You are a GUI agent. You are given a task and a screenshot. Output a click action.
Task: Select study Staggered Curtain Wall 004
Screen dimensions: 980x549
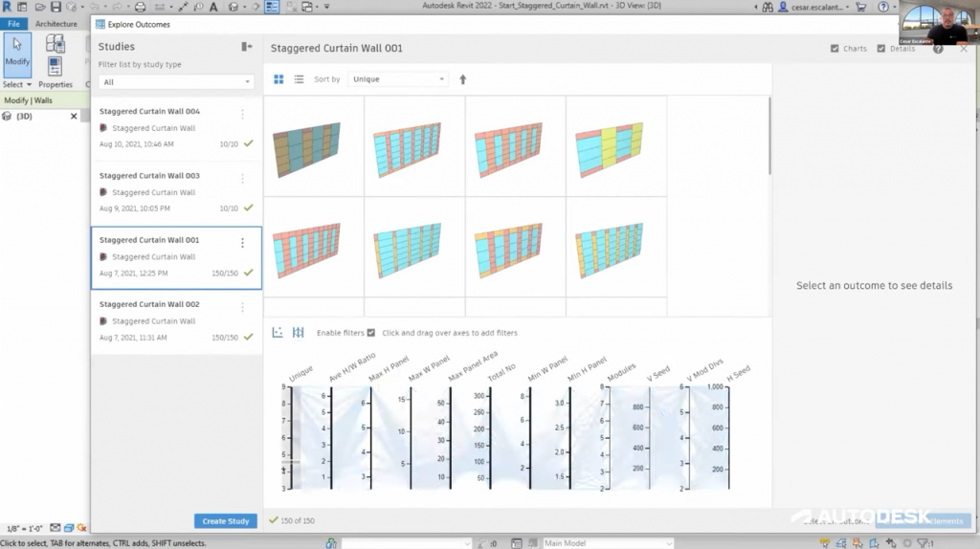click(176, 128)
